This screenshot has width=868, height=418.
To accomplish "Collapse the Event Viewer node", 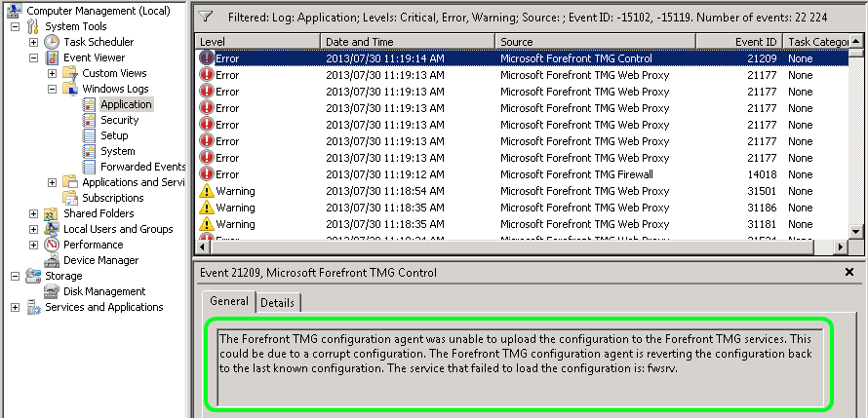I will click(x=34, y=57).
